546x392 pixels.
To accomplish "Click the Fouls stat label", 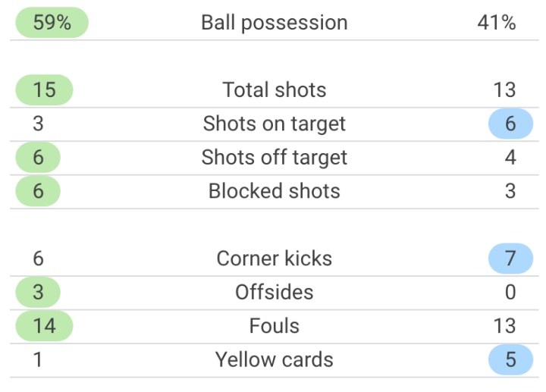I will [x=274, y=326].
